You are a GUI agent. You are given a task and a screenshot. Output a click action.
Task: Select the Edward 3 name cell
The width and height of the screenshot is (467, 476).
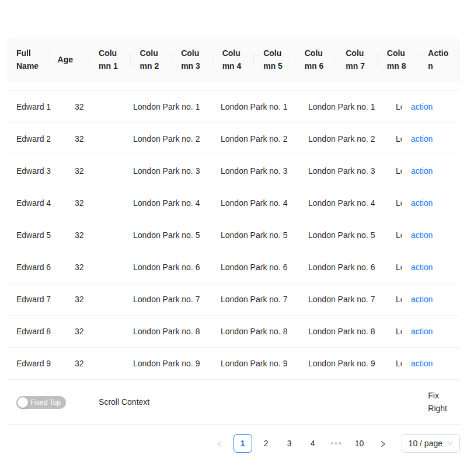[34, 171]
